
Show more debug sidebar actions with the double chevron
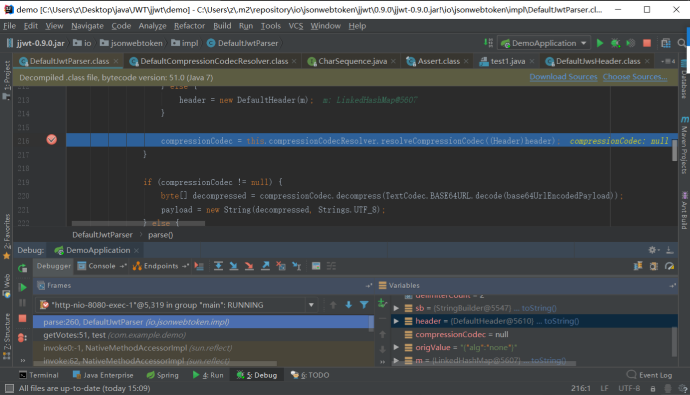[22, 360]
